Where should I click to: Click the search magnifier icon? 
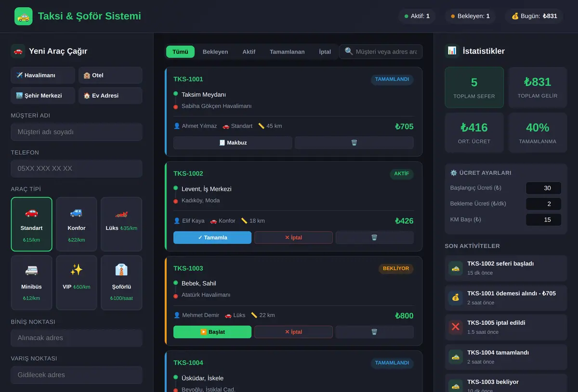(x=349, y=52)
